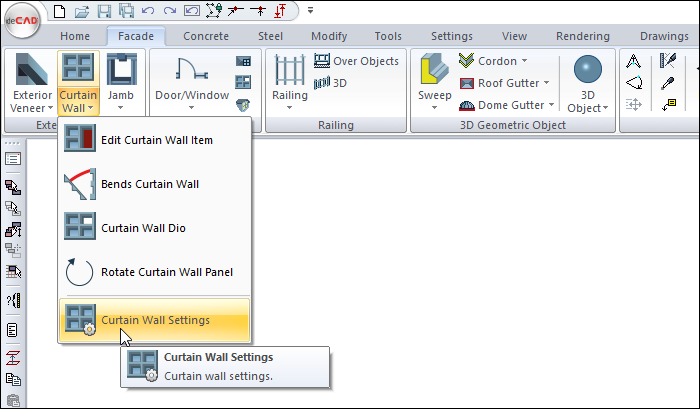Choose Bends Curtain Wall option
700x409 pixels.
click(x=150, y=184)
